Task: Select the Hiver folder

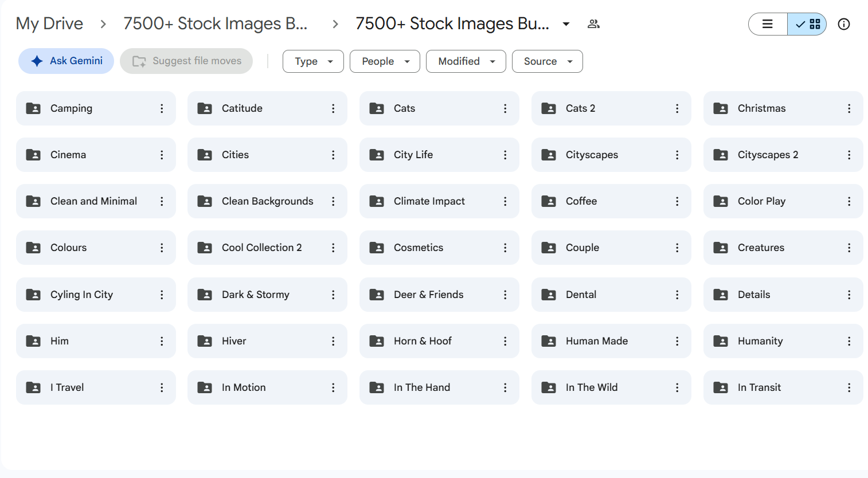Action: coord(267,341)
